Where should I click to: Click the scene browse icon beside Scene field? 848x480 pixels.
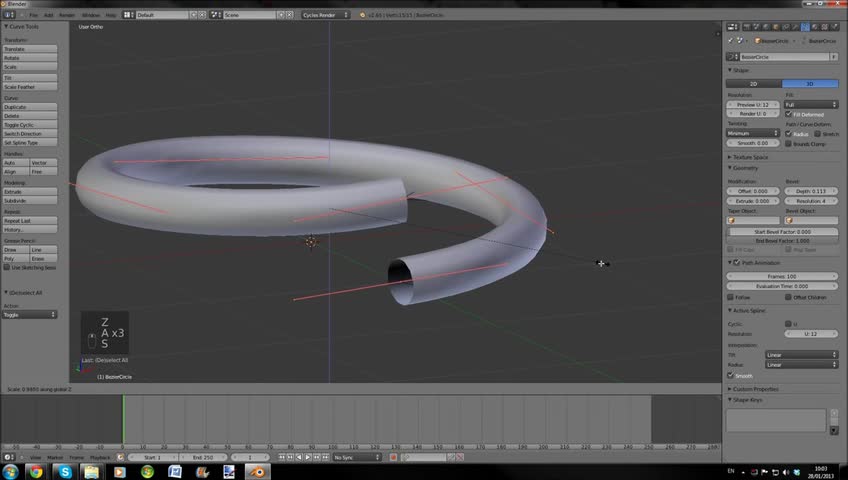click(x=215, y=15)
